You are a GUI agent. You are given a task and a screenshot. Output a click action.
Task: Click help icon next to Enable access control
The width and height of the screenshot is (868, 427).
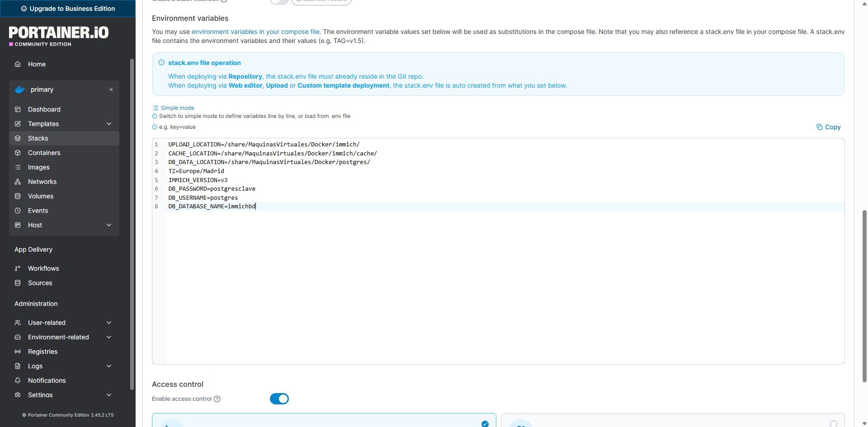[217, 399]
